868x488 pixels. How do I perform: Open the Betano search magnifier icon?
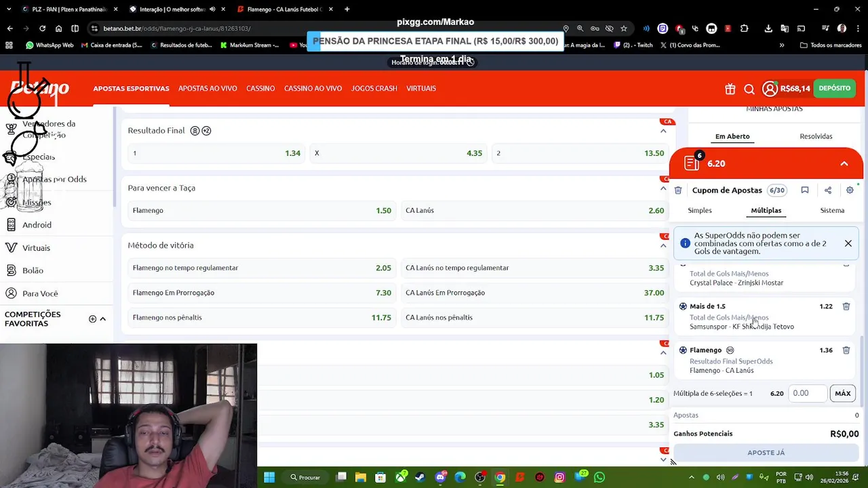(749, 89)
